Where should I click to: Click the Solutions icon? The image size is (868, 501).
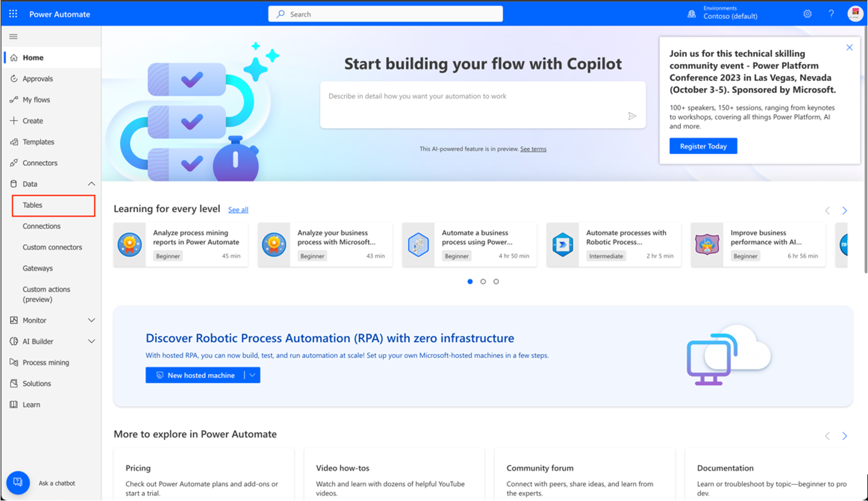[x=14, y=383]
